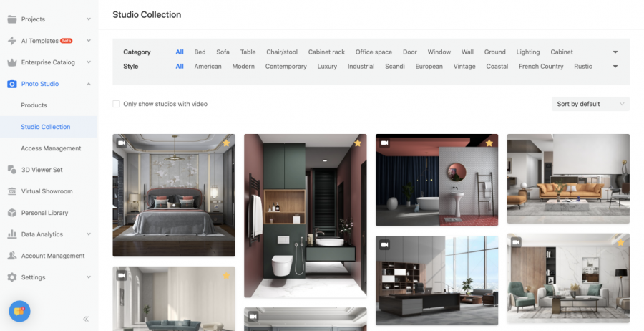Click the Virtual Showroom icon

point(12,191)
